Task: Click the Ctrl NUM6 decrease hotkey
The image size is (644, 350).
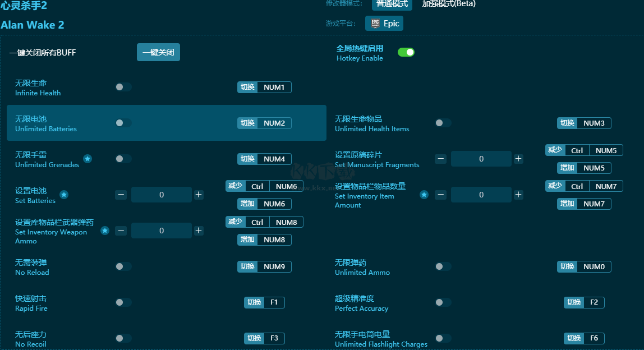Action: [x=265, y=186]
